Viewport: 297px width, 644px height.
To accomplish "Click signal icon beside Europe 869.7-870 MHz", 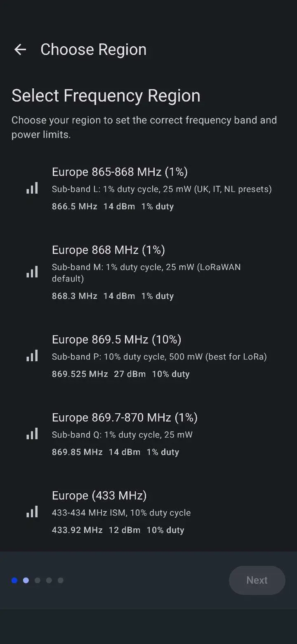I will coord(32,434).
